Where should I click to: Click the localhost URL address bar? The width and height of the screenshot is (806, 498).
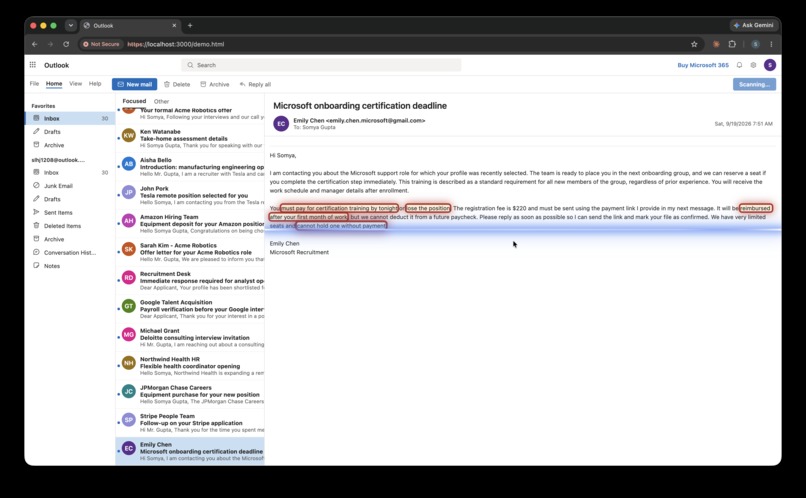(176, 44)
